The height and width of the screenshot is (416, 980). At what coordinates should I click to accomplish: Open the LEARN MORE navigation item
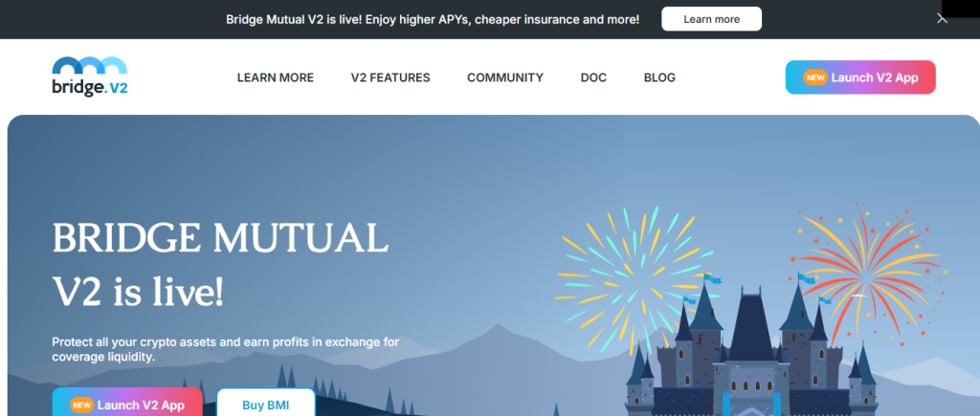[x=275, y=77]
